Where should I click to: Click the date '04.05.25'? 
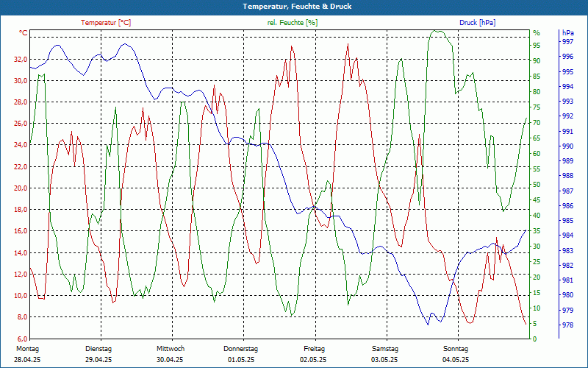(x=456, y=360)
